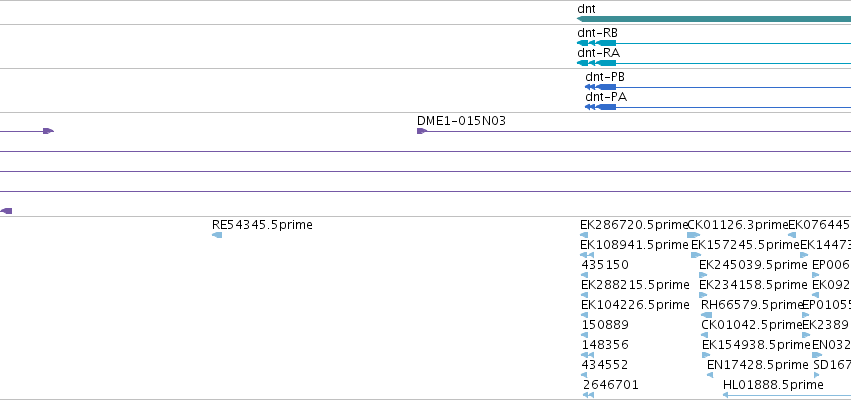Click the purple arrowhead in the bottom clone row

[x=6, y=211]
